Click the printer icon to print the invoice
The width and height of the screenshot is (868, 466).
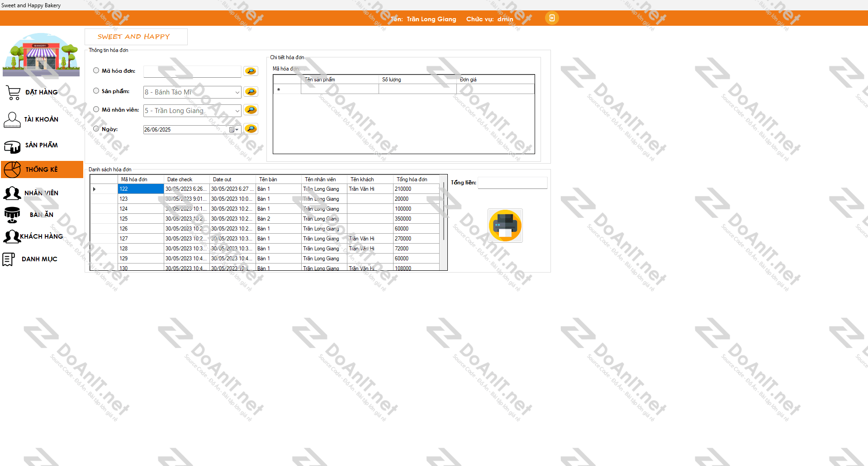pyautogui.click(x=505, y=226)
